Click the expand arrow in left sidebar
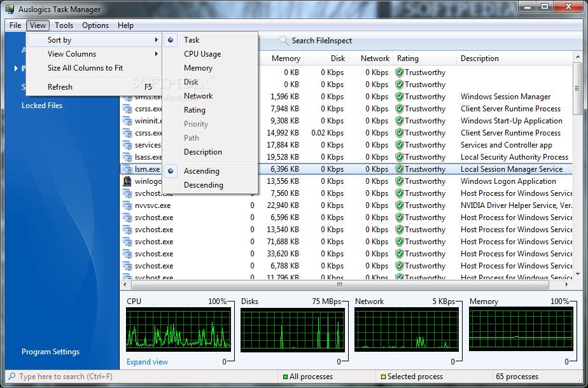Image resolution: width=588 pixels, height=388 pixels. (16, 68)
